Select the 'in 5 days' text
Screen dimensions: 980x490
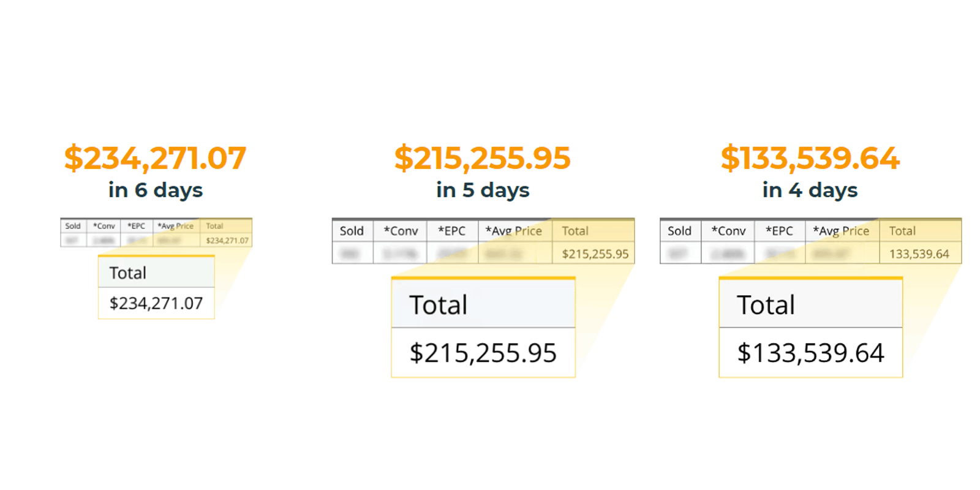pyautogui.click(x=483, y=190)
